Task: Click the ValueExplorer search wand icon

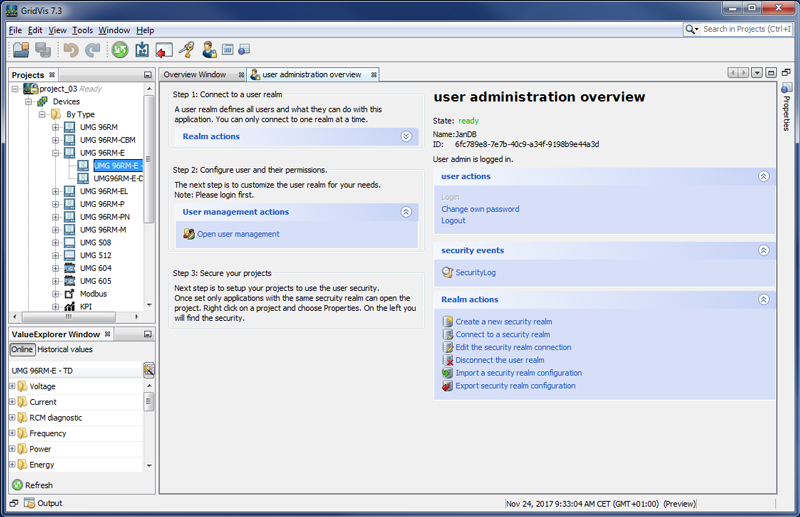Action: coord(148,370)
